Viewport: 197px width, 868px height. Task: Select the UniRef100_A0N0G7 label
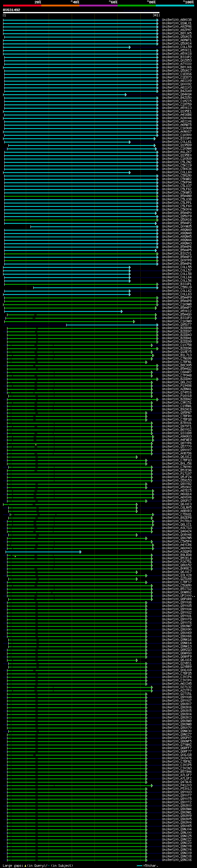(x=177, y=132)
